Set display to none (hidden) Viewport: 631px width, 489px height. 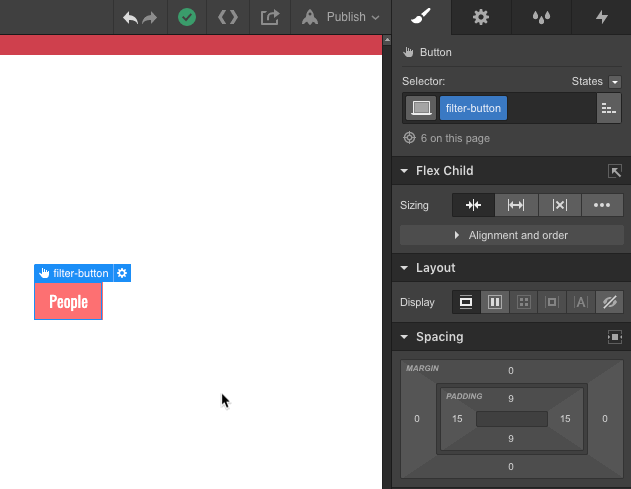point(609,302)
